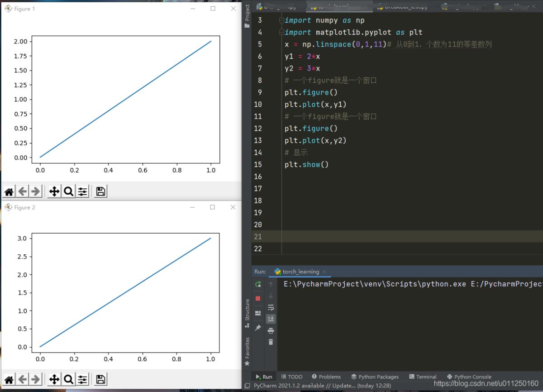Click the back arrow in Figure 2 toolbar
543x392 pixels.
(x=22, y=379)
